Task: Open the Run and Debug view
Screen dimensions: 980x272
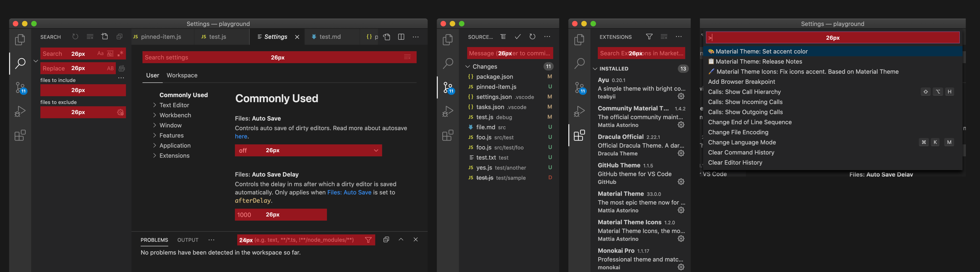Action: coord(20,111)
